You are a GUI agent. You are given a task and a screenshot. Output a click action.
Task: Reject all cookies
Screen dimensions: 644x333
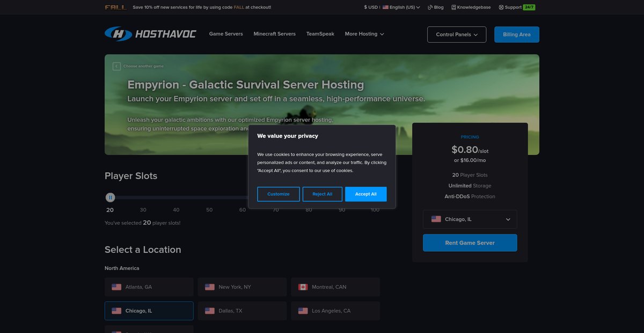pyautogui.click(x=323, y=194)
